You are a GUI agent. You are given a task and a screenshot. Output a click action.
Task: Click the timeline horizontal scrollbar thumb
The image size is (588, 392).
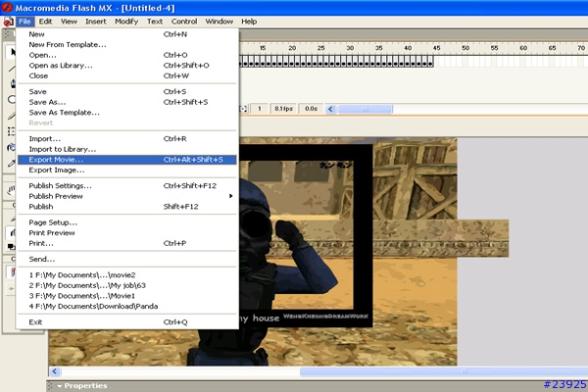[365, 109]
